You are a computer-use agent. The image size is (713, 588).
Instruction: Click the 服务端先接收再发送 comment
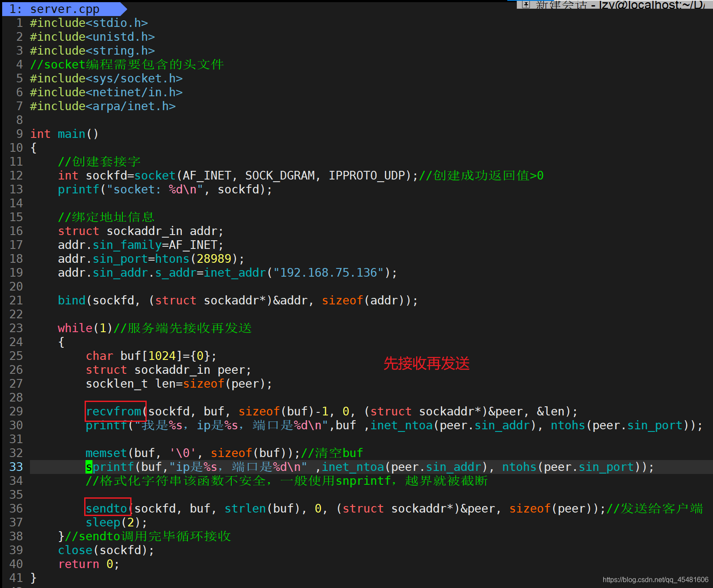point(183,328)
